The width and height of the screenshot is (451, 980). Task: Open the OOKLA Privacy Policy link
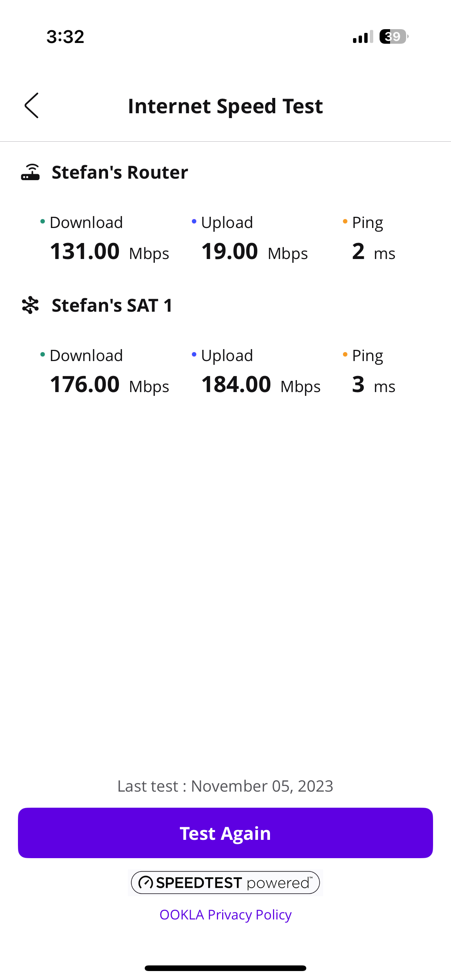tap(225, 914)
